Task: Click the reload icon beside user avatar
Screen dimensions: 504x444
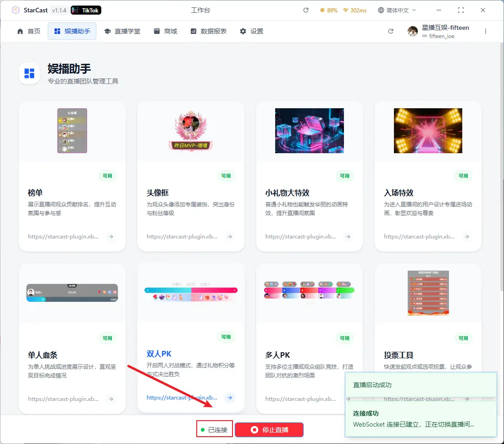Action: point(391,31)
